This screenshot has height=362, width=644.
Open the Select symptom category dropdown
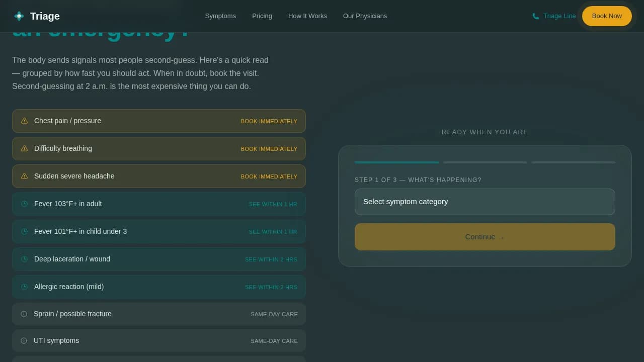point(485,202)
